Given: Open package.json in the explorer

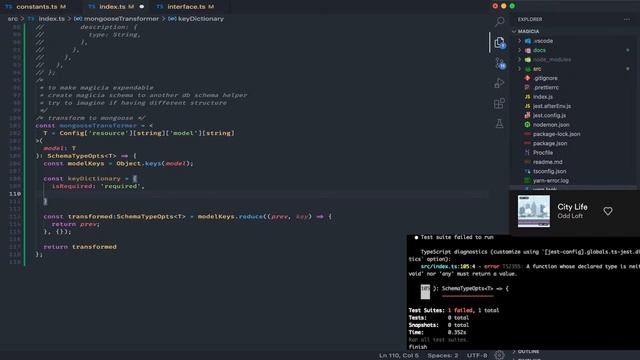Looking at the screenshot, I should (x=550, y=143).
